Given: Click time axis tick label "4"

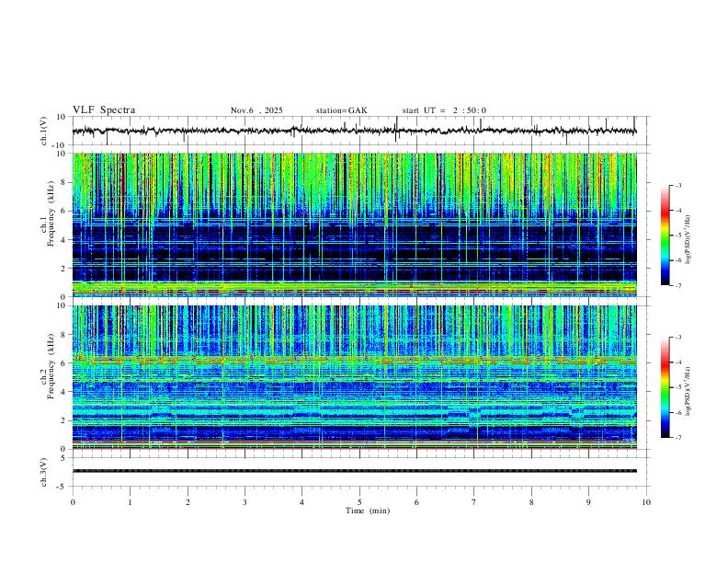Looking at the screenshot, I should (302, 502).
